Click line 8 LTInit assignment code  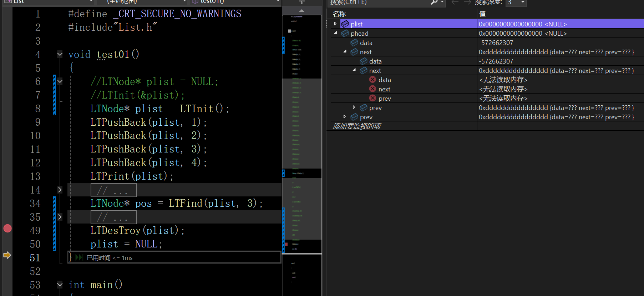160,109
